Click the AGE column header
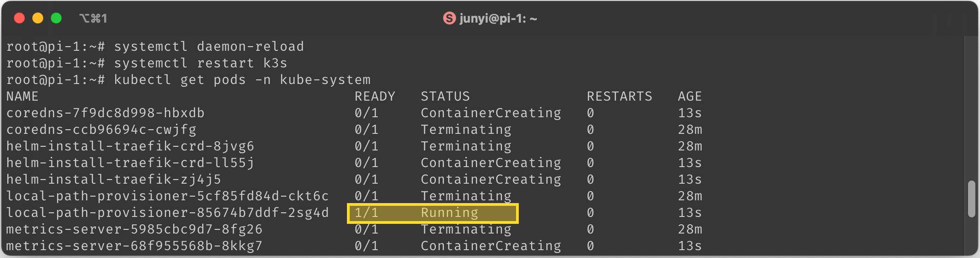Image resolution: width=980 pixels, height=258 pixels. coord(690,96)
